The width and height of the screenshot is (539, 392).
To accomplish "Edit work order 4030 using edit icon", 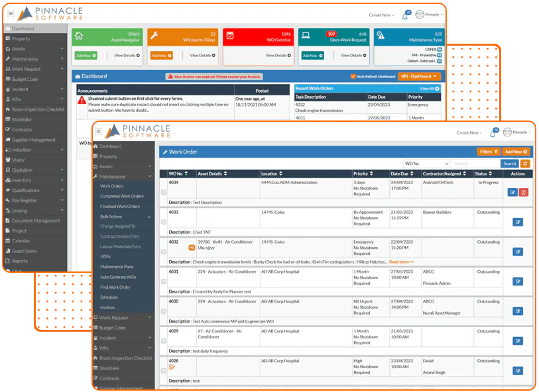I will [x=518, y=311].
